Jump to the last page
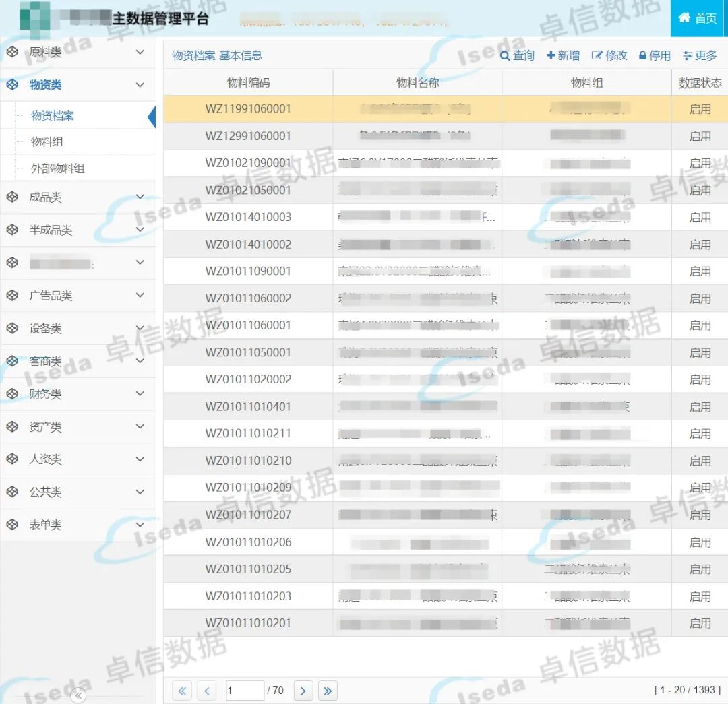The height and width of the screenshot is (704, 728). click(x=328, y=691)
